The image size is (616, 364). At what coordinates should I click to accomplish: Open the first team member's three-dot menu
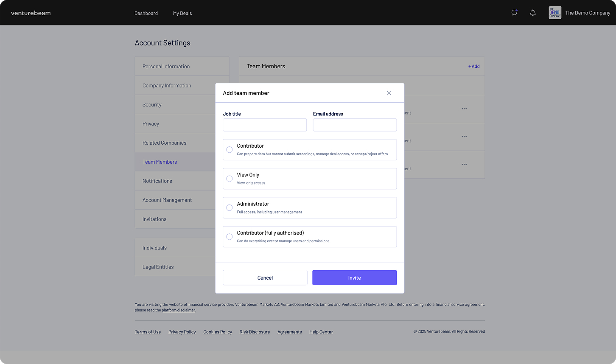pyautogui.click(x=464, y=109)
